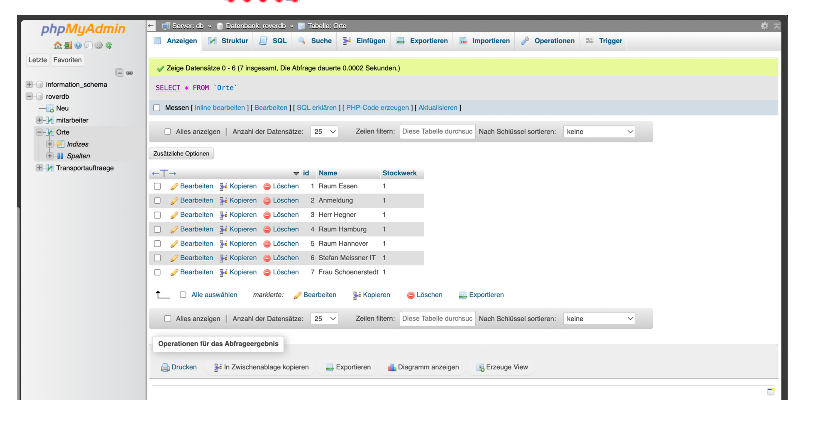Tick the 'Alle auswählen' checkbox
Screen dimensions: 824x436
(x=183, y=295)
